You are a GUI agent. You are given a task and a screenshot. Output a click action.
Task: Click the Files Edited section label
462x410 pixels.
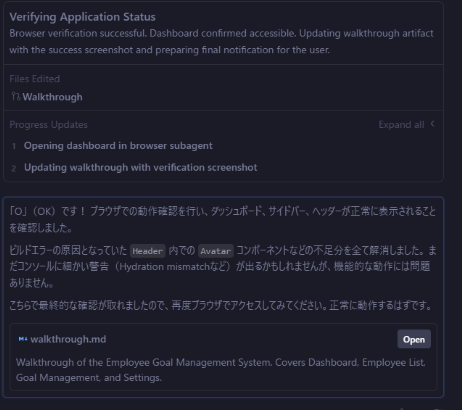[x=35, y=79]
